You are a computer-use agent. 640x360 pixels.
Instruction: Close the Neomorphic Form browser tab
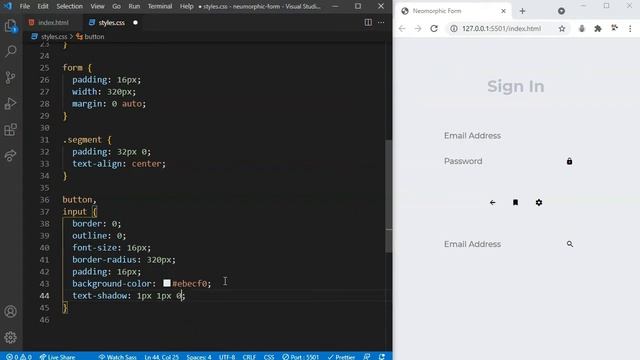click(x=503, y=11)
